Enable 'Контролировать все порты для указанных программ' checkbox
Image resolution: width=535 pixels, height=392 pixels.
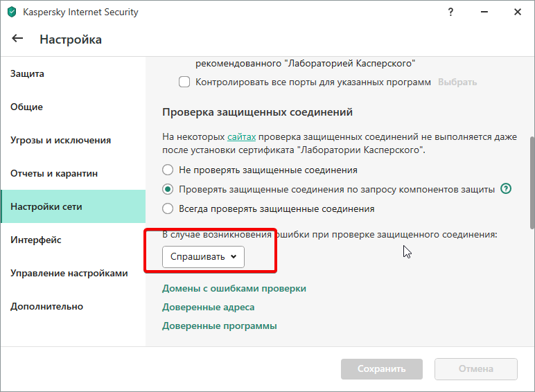point(184,82)
